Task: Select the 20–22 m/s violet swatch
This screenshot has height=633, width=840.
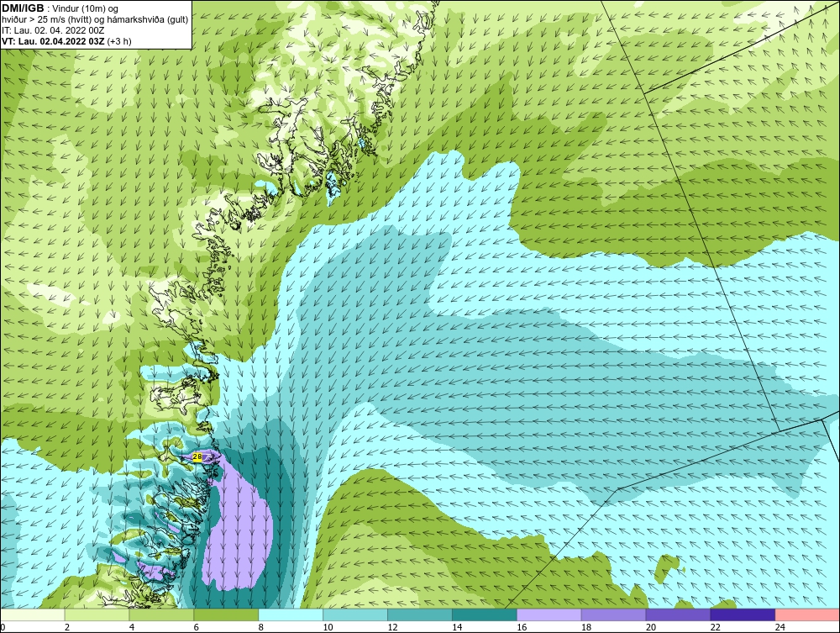Action: (x=678, y=615)
